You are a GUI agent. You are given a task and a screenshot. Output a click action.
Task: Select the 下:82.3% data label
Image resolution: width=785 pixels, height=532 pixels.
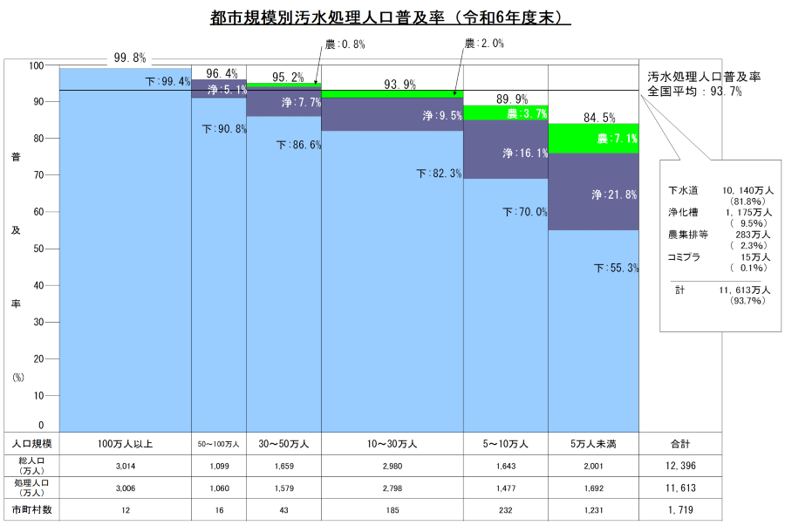[439, 174]
